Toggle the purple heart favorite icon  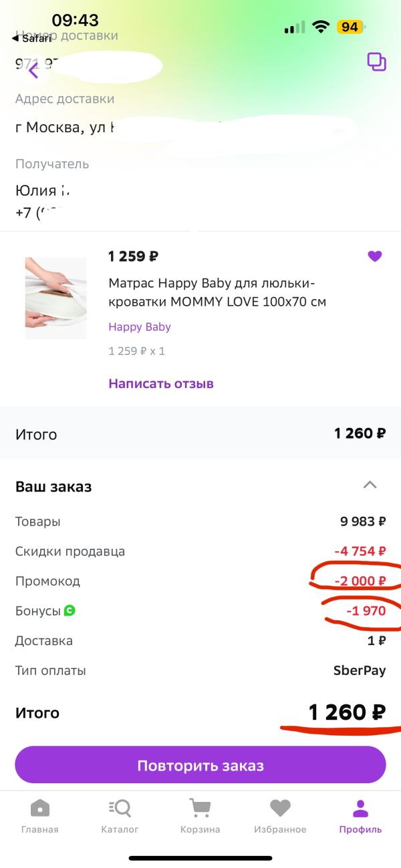(375, 256)
